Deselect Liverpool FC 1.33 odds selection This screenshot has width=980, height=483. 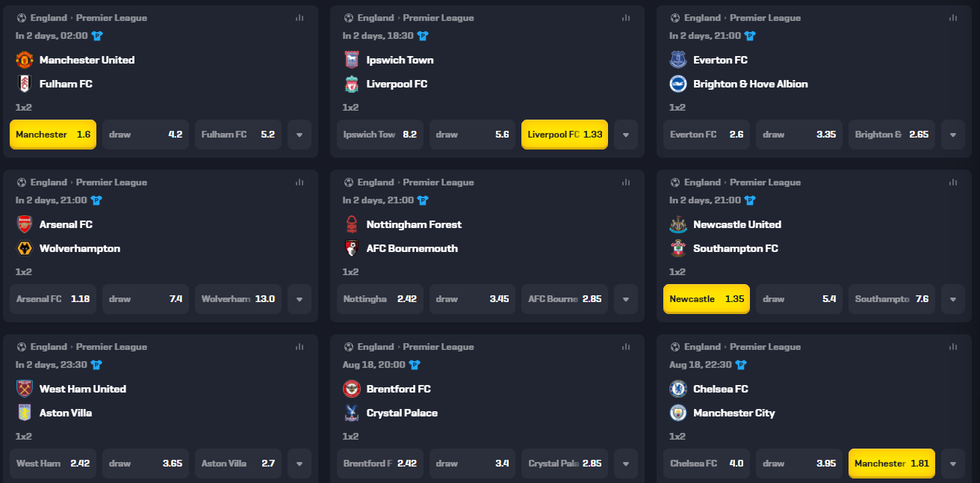(565, 135)
